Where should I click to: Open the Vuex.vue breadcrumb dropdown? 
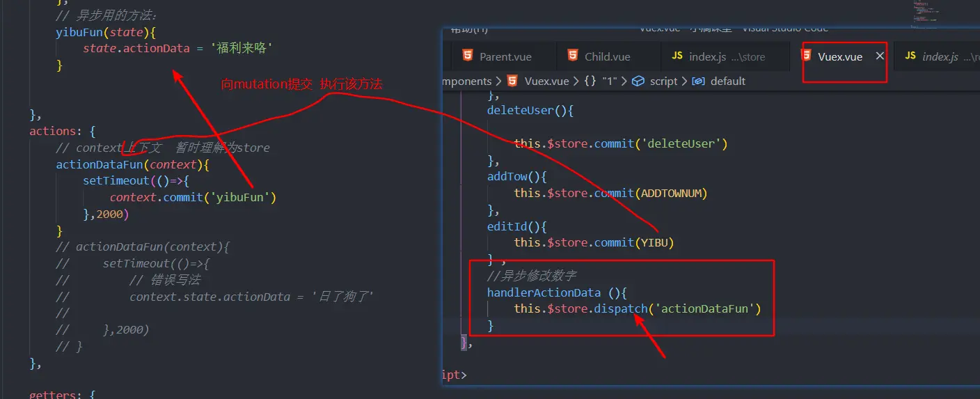click(x=546, y=81)
